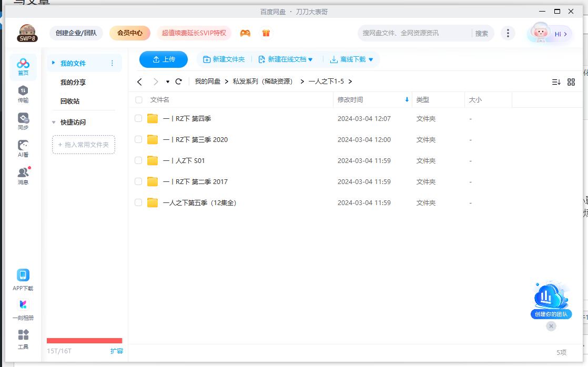
Task: Check the box for 一人之下第五季（12集全）
Action: tap(139, 202)
